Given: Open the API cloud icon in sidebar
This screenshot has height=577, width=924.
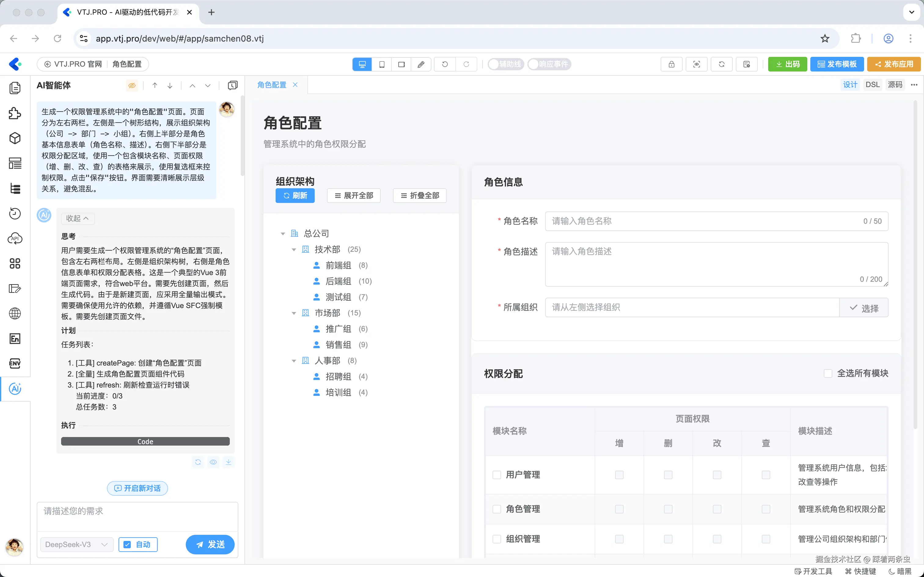Looking at the screenshot, I should (15, 238).
